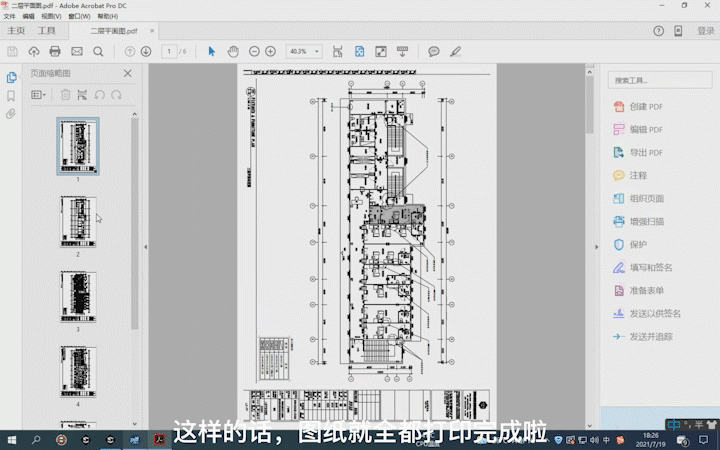Click the Print icon in toolbar

[x=55, y=51]
